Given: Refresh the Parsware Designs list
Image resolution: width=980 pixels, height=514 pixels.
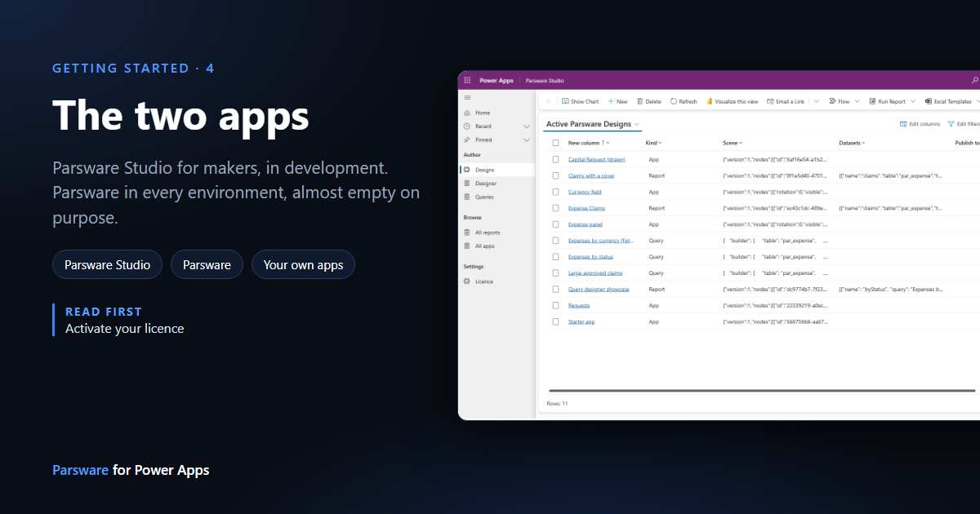Looking at the screenshot, I should [x=684, y=101].
